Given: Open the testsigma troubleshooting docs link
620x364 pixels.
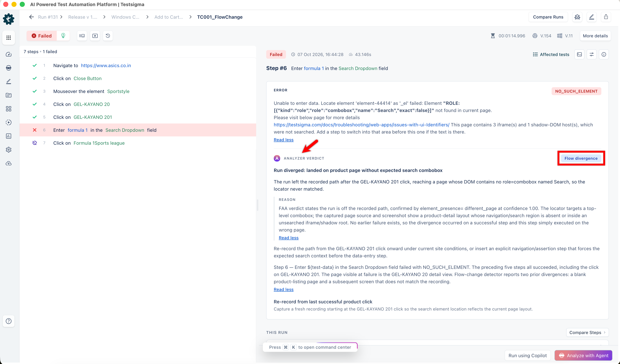Looking at the screenshot, I should coord(361,125).
